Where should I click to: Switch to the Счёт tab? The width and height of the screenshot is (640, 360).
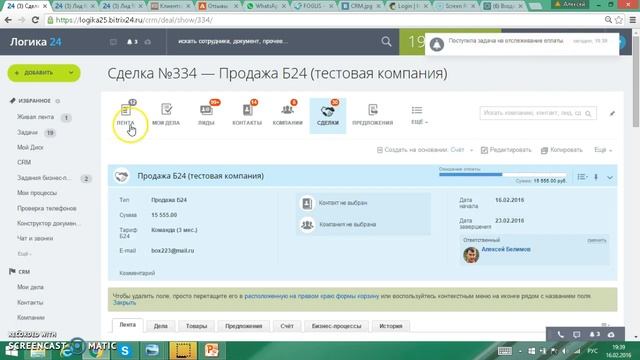click(x=287, y=326)
